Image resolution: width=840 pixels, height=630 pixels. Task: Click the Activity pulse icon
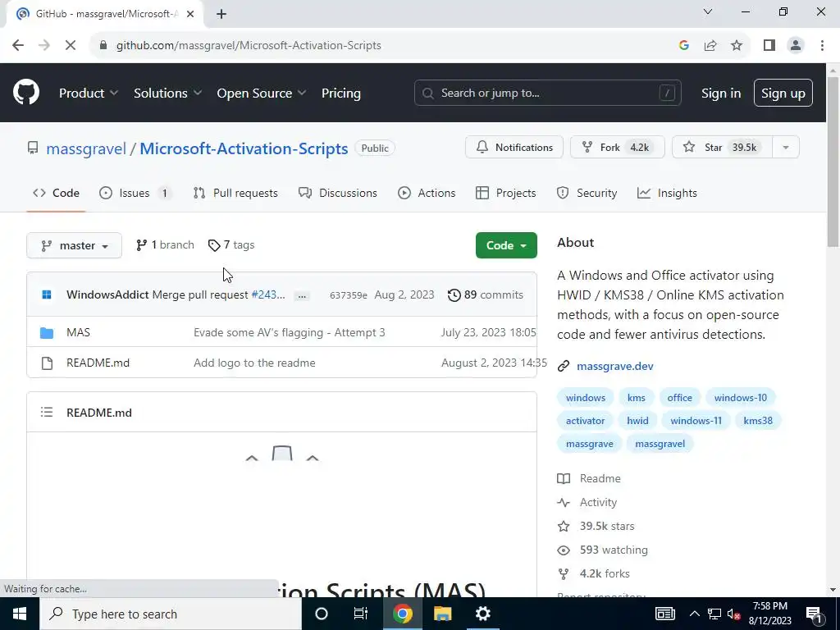click(x=564, y=503)
